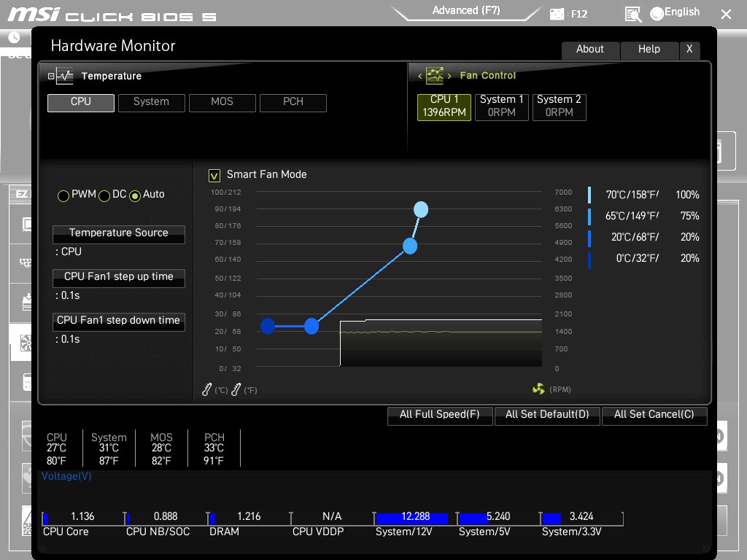Click the 70°C/158°F 100% legend row
This screenshot has width=747, height=560.
[644, 195]
